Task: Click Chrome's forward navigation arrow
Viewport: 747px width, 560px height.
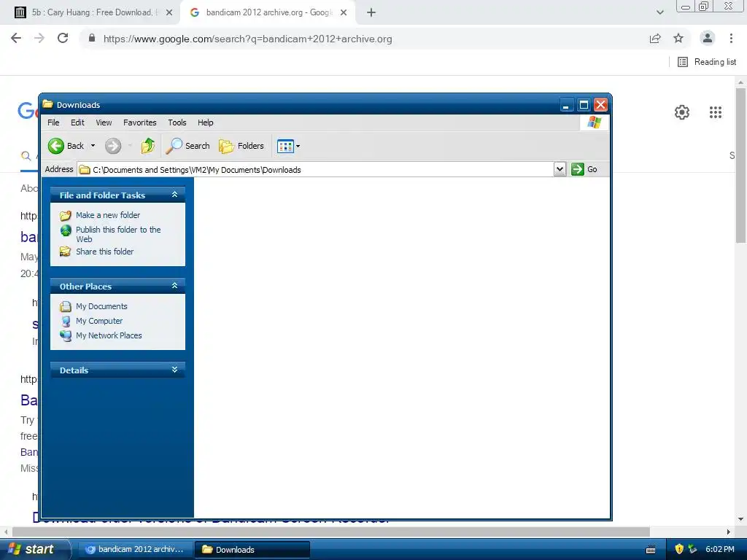Action: click(39, 38)
